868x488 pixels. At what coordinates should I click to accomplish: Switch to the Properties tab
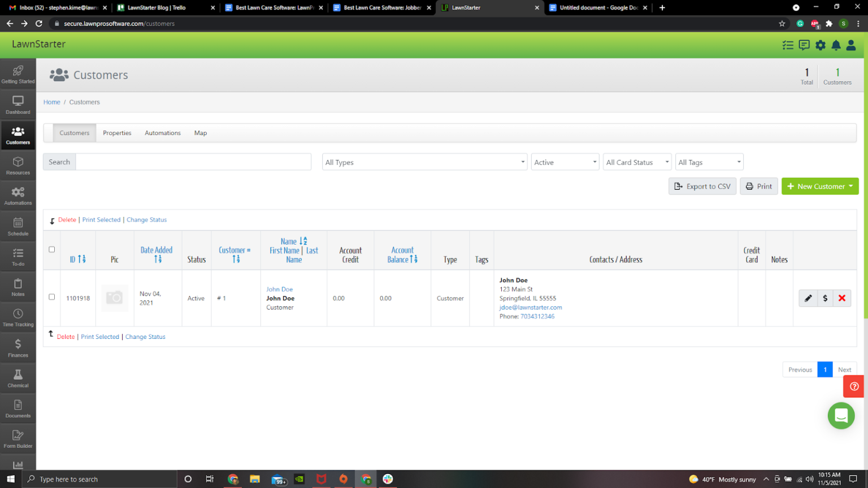click(x=117, y=133)
